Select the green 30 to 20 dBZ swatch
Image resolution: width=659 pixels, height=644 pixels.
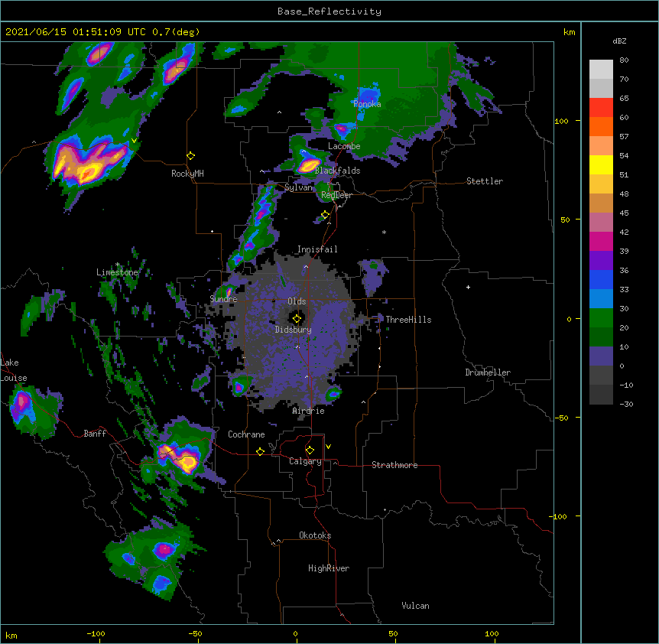coord(601,318)
